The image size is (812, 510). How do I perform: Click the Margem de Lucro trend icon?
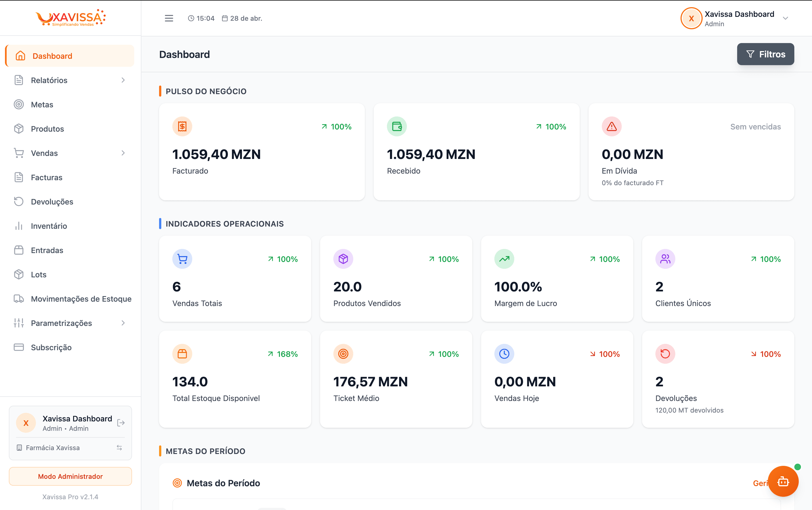(504, 259)
